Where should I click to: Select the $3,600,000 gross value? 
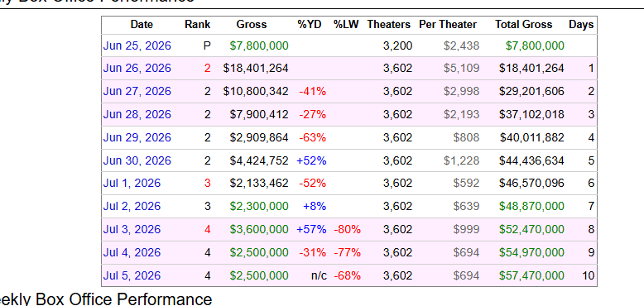[259, 229]
